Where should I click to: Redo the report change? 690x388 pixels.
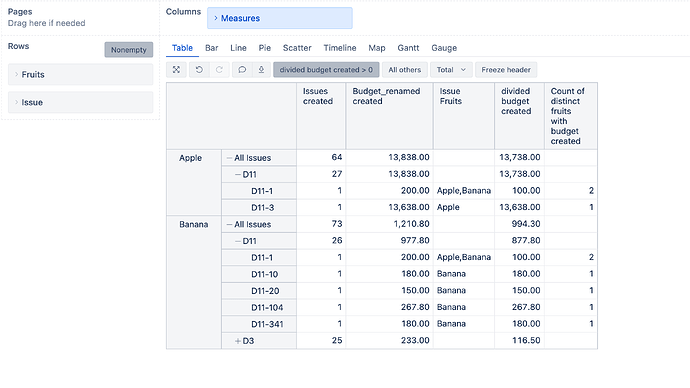tap(219, 70)
